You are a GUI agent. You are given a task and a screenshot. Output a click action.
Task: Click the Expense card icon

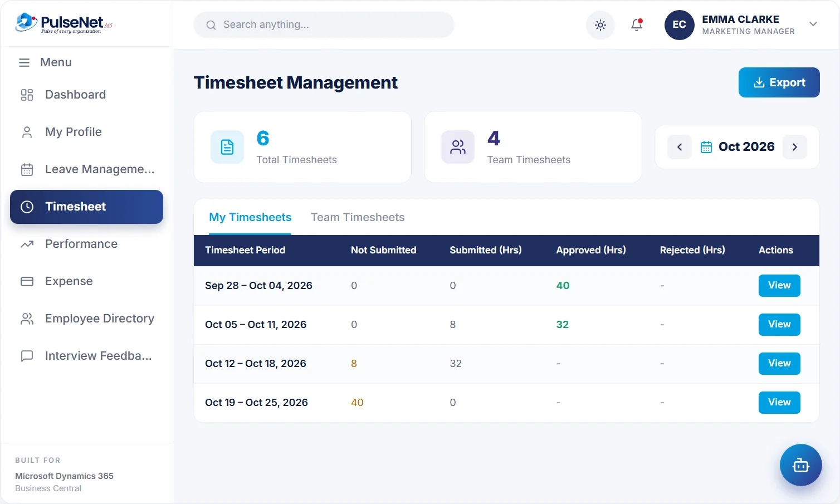[x=27, y=281]
